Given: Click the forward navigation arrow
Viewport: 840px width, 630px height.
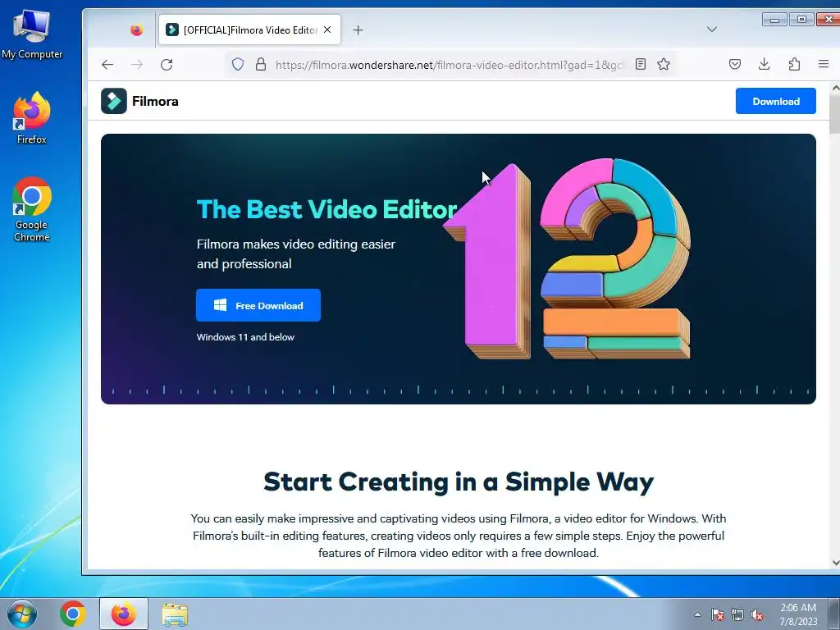Looking at the screenshot, I should [137, 65].
